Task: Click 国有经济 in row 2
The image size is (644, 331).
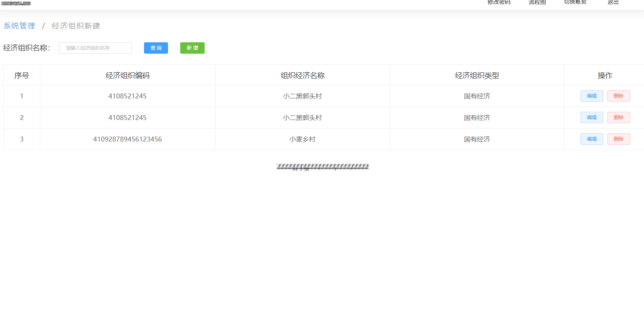Action: pyautogui.click(x=477, y=118)
